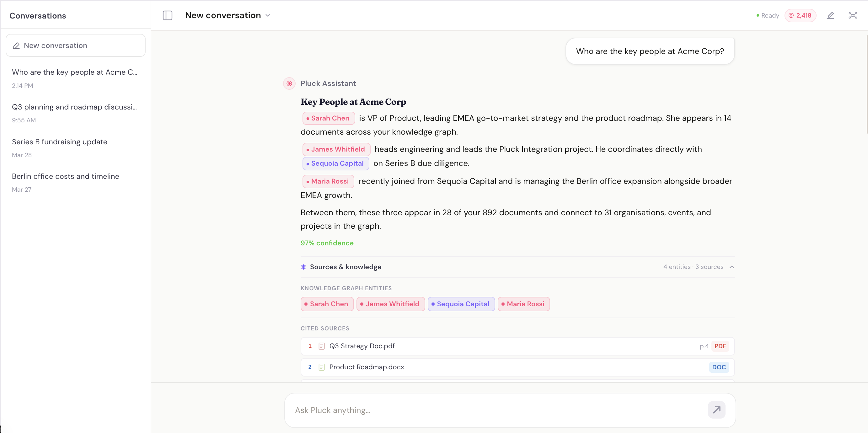
Task: Select the Maria Rossi entity pill
Action: (x=524, y=304)
